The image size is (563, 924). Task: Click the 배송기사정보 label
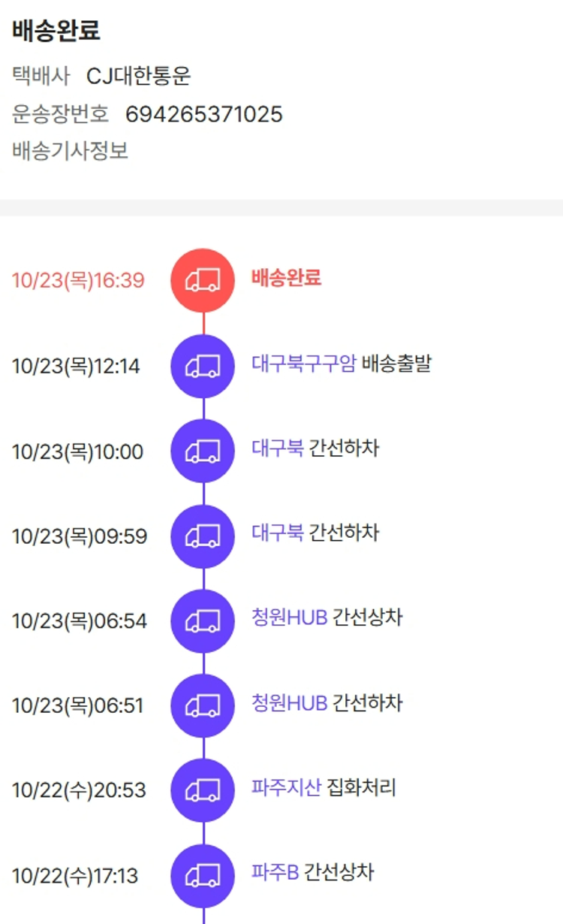[x=71, y=151]
